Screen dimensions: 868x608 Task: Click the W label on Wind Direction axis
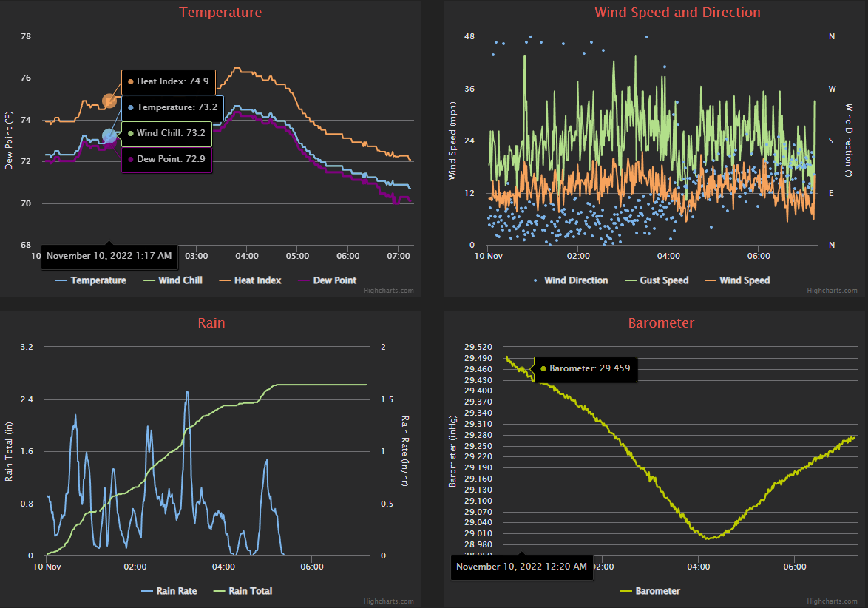[x=832, y=89]
